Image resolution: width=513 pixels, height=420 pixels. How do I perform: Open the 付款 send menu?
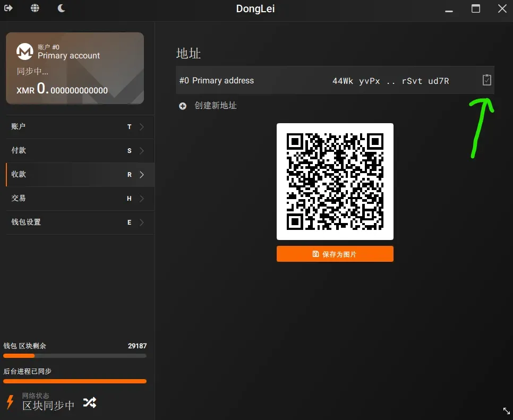point(80,151)
